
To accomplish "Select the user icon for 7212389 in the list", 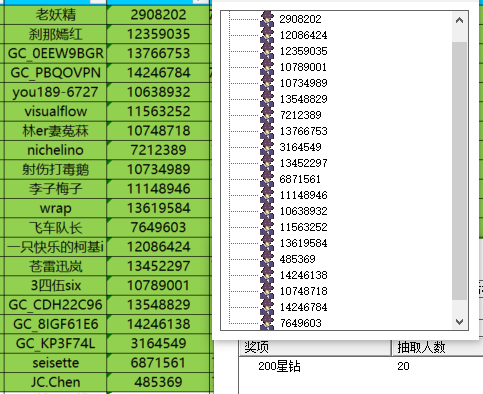I will coord(267,115).
